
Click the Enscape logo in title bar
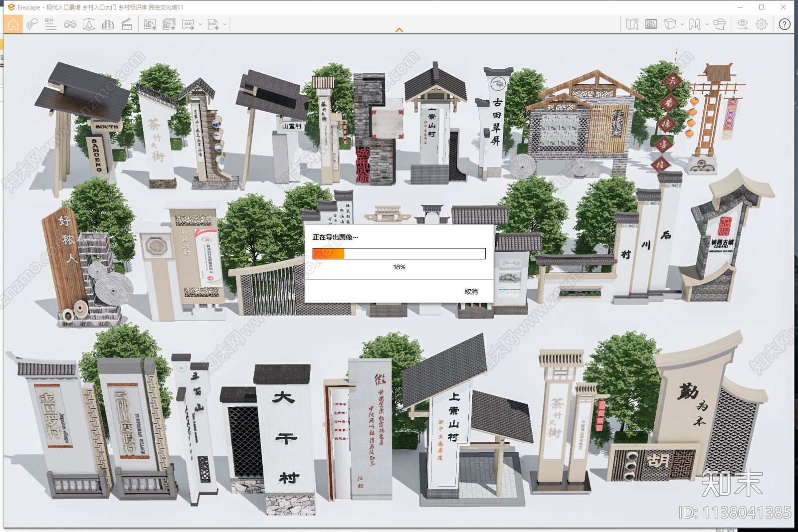(11, 7)
